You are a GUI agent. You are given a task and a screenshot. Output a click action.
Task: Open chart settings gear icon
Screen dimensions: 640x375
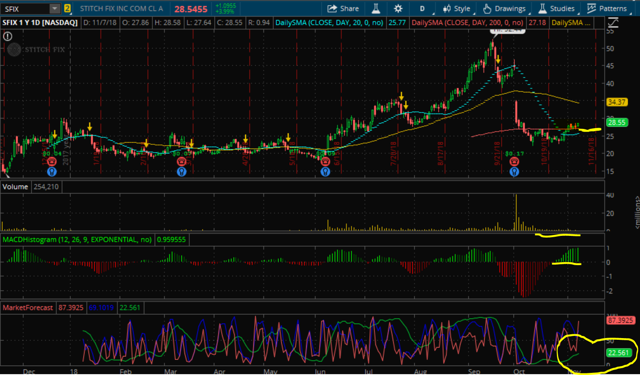click(x=398, y=9)
